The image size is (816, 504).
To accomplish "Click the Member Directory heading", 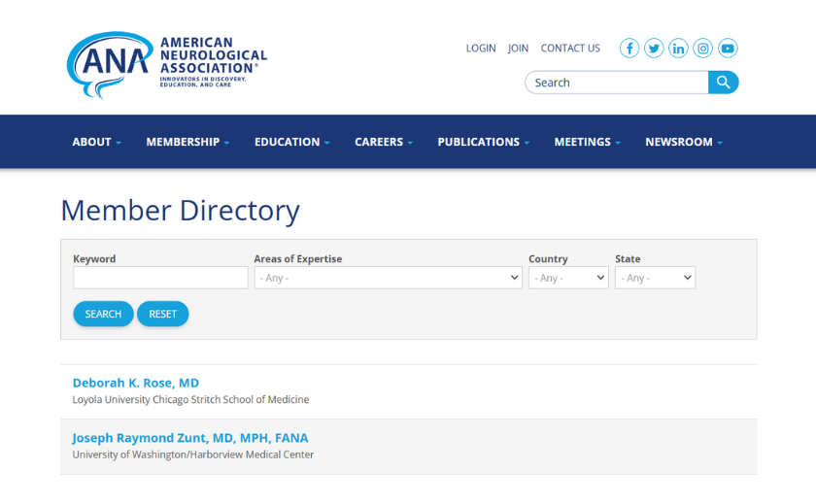I will pyautogui.click(x=180, y=211).
